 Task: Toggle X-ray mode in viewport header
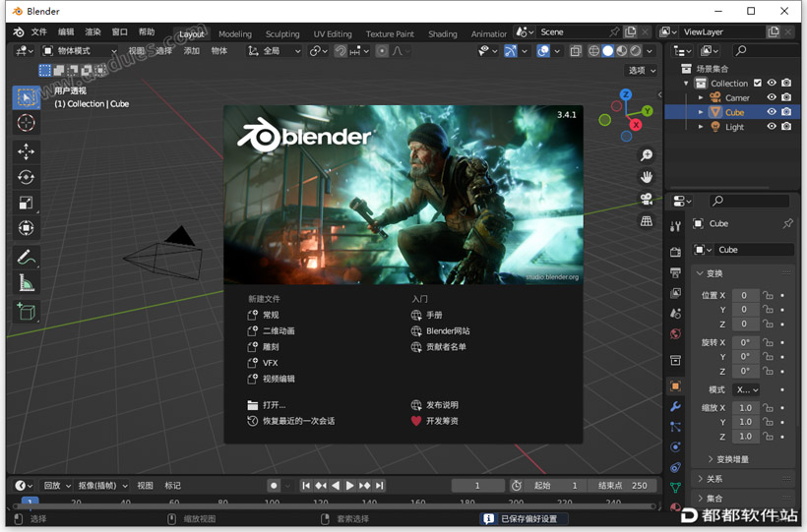[x=576, y=51]
